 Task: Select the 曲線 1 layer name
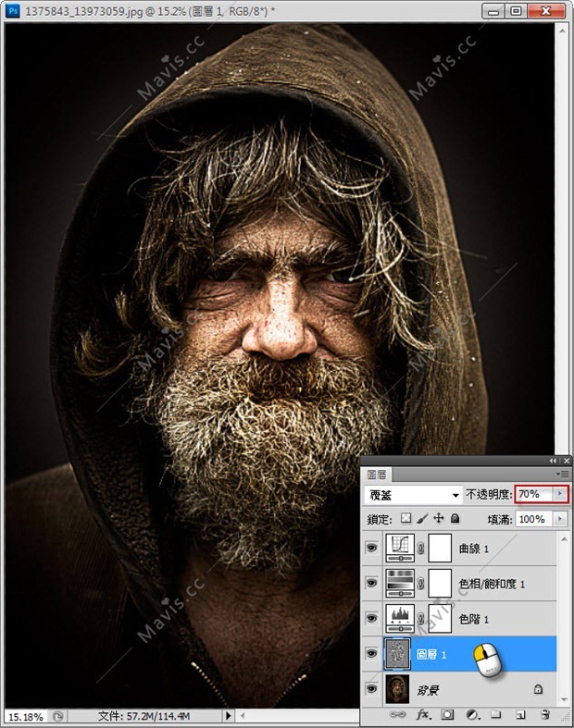tap(473, 549)
